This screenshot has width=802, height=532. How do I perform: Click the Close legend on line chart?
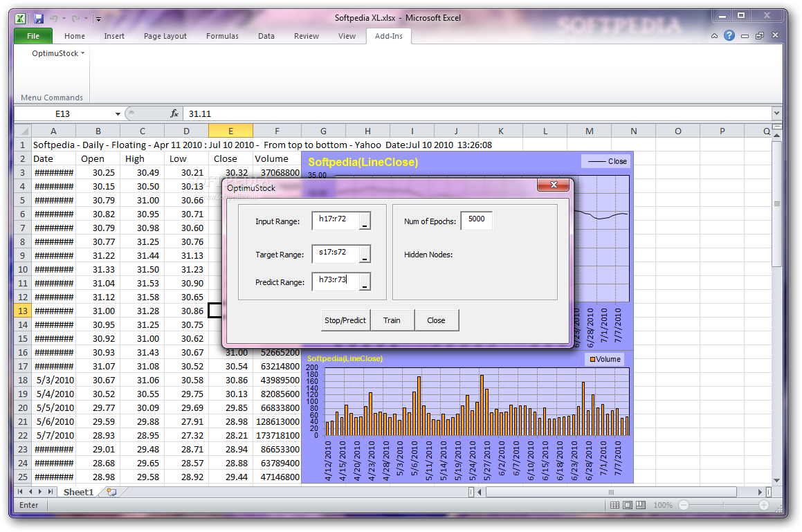[607, 161]
